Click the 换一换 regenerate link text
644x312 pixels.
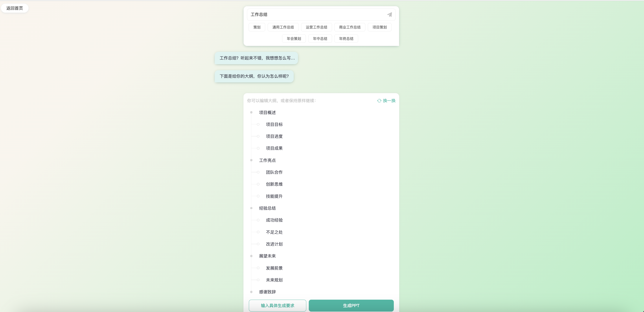[x=389, y=101]
